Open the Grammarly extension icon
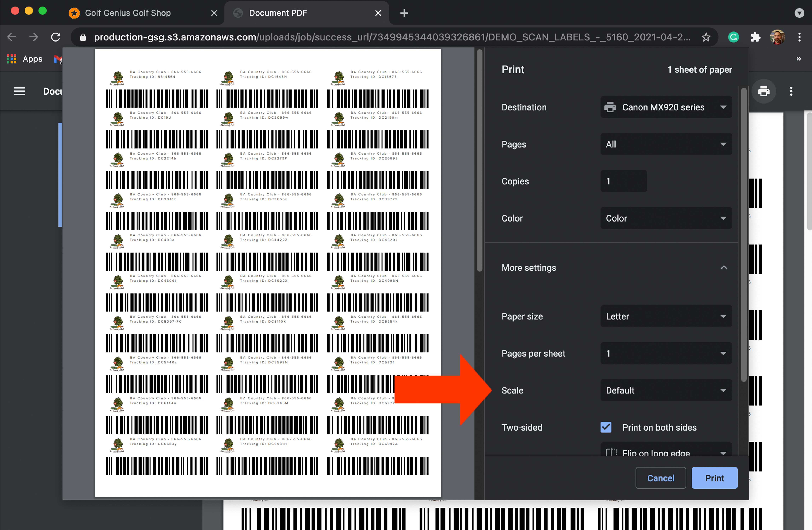 (733, 37)
